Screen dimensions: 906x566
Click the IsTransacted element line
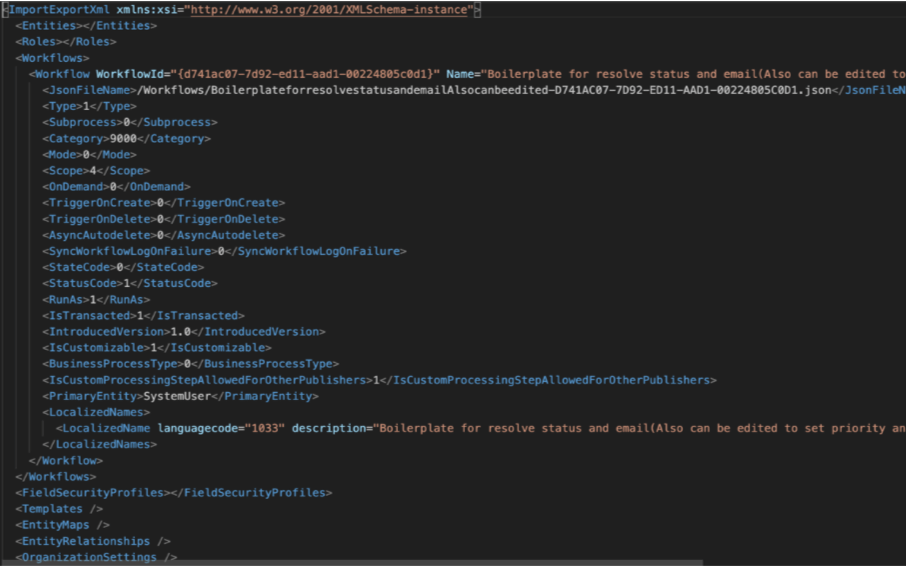143,315
